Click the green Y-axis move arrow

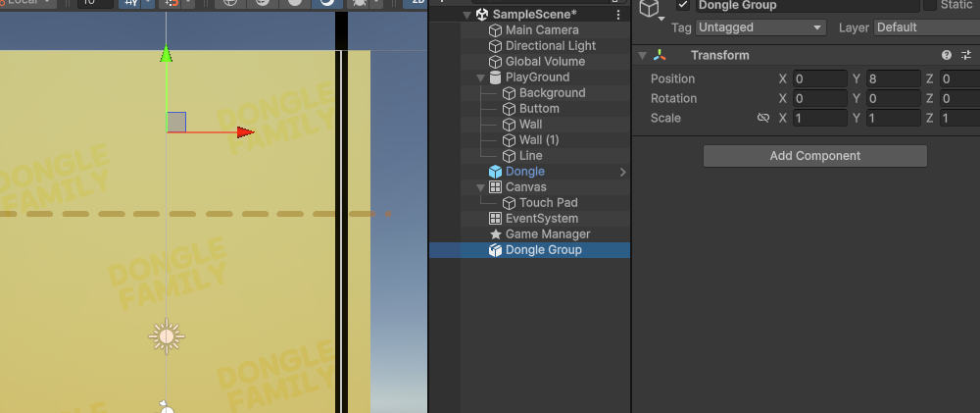click(166, 54)
